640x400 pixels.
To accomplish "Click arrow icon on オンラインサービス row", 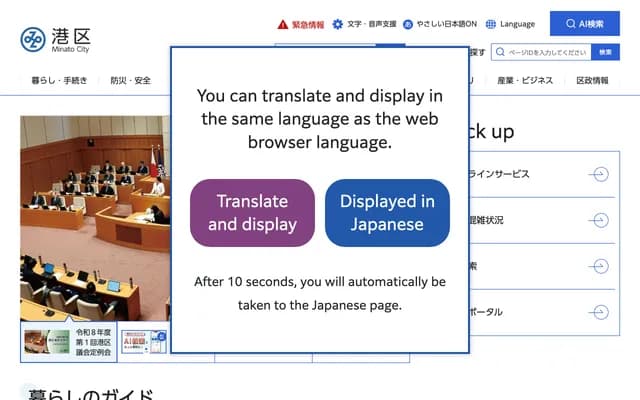I will coord(599,174).
